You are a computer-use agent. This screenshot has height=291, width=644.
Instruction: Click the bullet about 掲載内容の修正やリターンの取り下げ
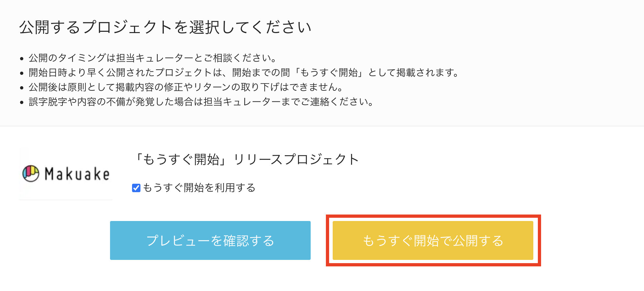coord(186,87)
